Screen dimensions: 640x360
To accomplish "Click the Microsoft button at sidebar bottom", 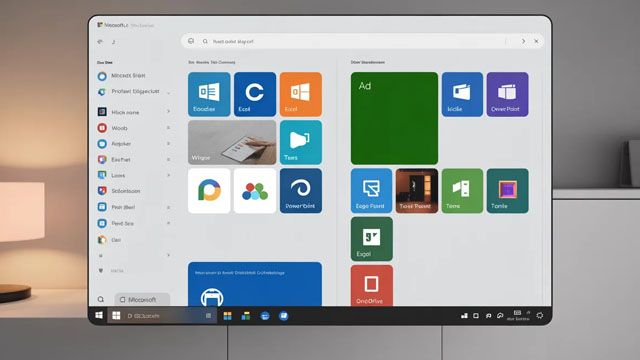I will (142, 300).
